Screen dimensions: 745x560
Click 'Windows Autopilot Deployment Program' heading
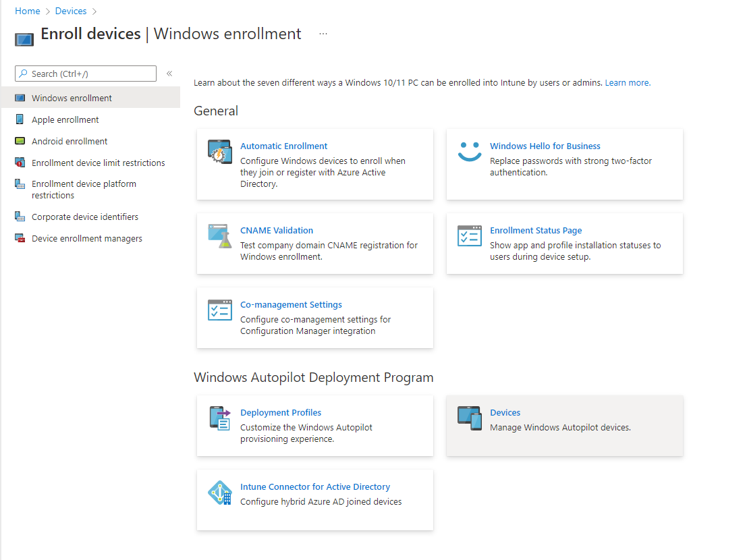click(x=314, y=377)
